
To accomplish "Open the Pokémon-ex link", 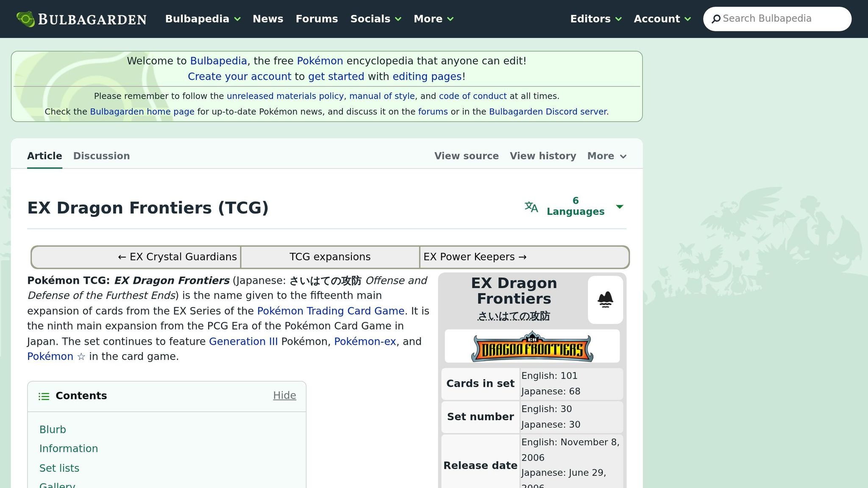I will [365, 341].
